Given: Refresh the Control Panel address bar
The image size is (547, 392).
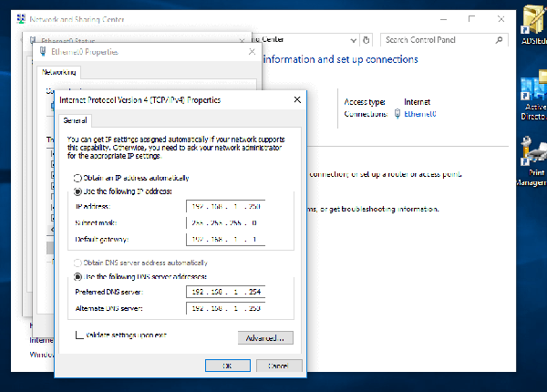Looking at the screenshot, I should pos(366,40).
